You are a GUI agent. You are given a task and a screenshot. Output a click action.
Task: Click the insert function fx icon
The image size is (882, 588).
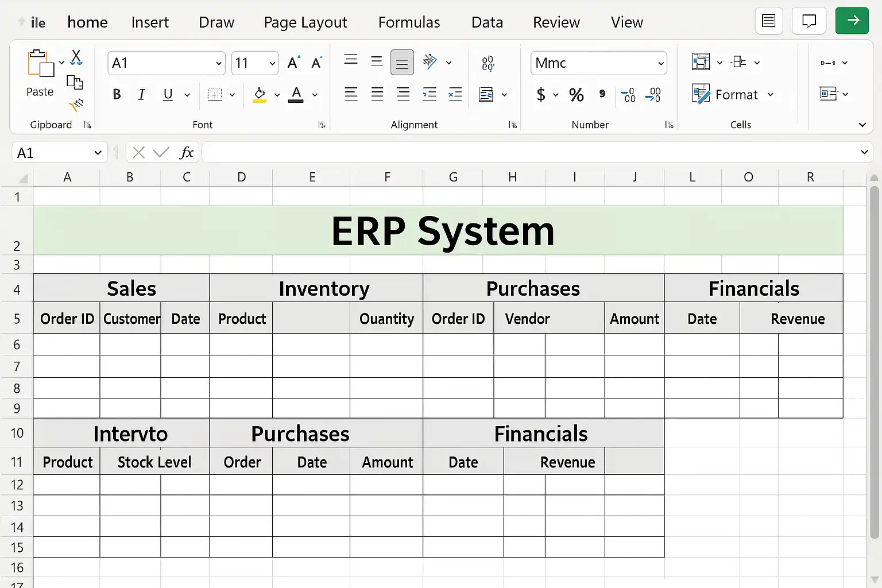click(x=186, y=153)
